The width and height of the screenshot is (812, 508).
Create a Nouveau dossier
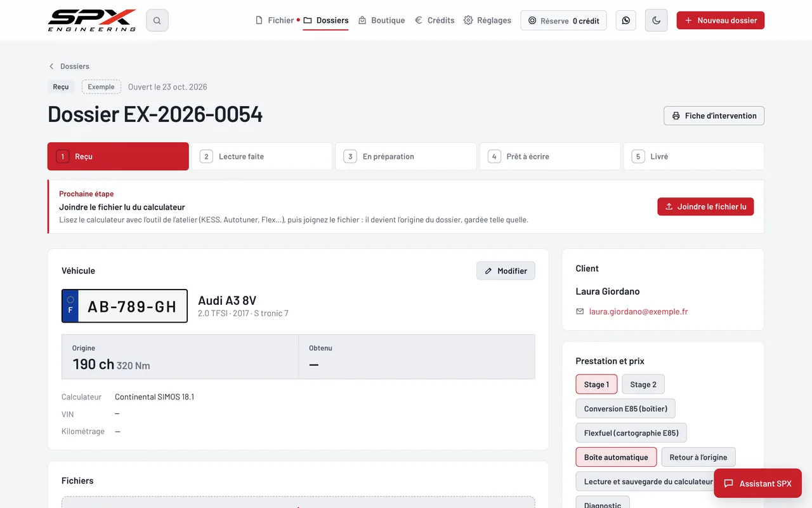pyautogui.click(x=721, y=20)
